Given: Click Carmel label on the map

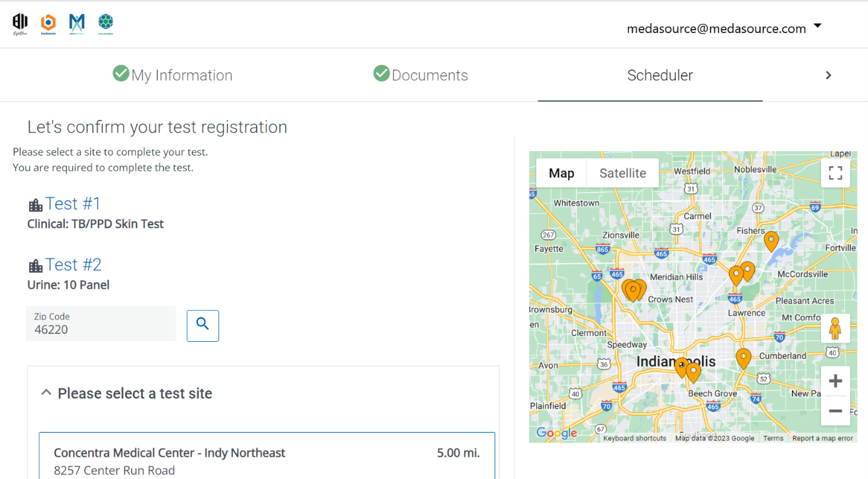Looking at the screenshot, I should pos(698,216).
